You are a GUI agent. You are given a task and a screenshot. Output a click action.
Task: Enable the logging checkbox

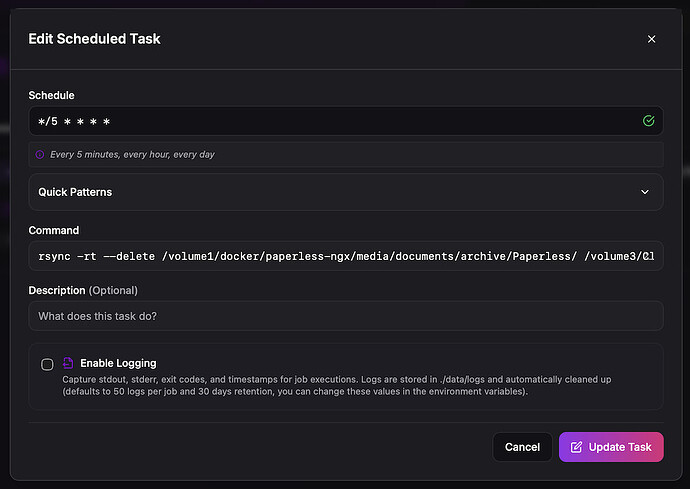click(x=47, y=364)
